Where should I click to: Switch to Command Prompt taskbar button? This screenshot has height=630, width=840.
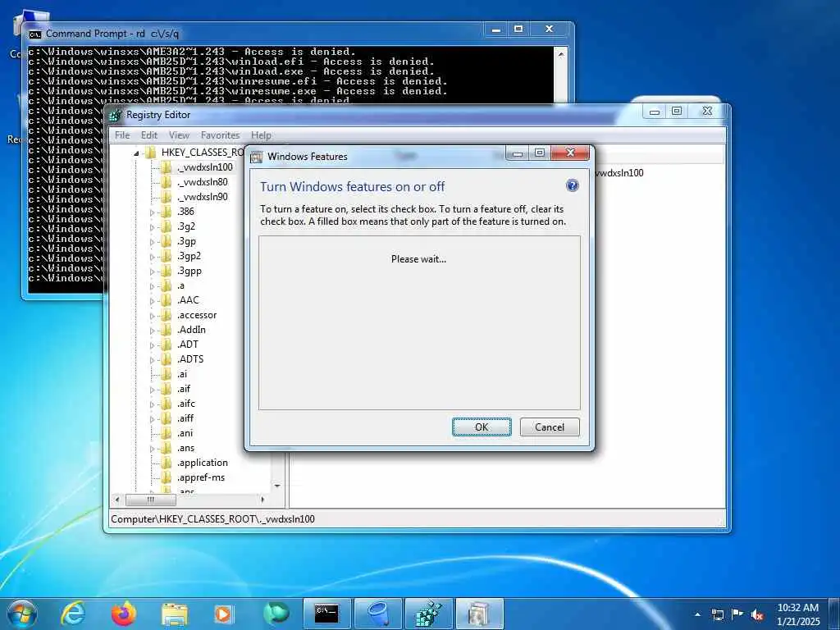pos(326,614)
